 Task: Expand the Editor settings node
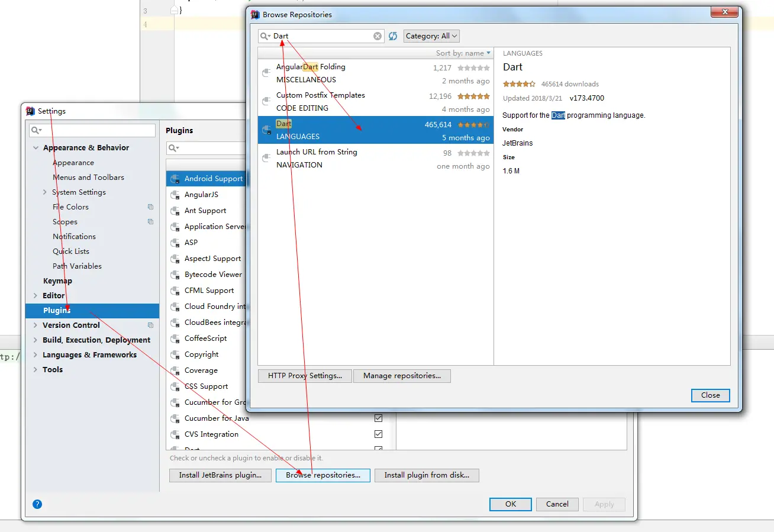pyautogui.click(x=36, y=296)
